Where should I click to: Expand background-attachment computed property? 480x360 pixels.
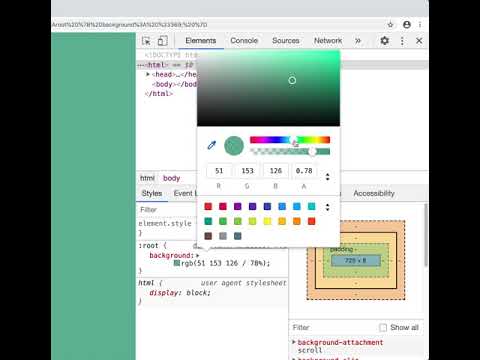[294, 342]
